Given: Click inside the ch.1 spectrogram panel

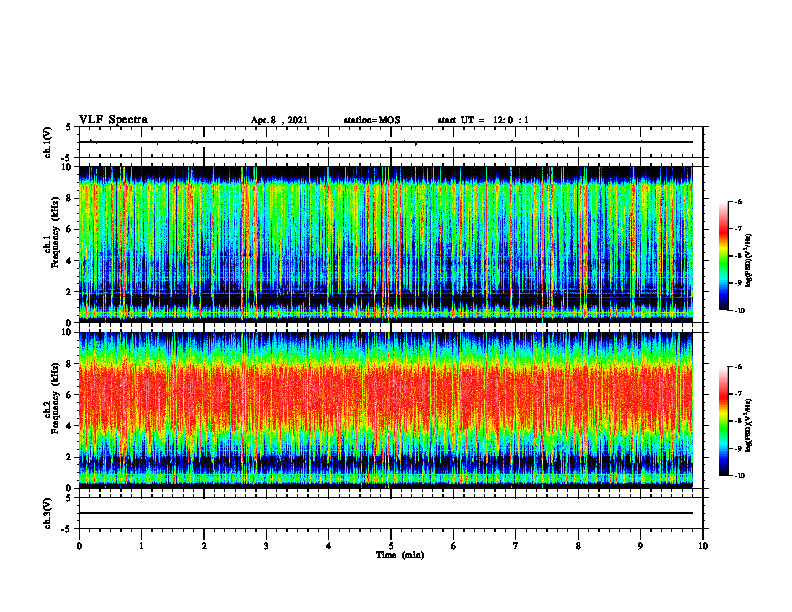Looking at the screenshot, I should pos(386,244).
